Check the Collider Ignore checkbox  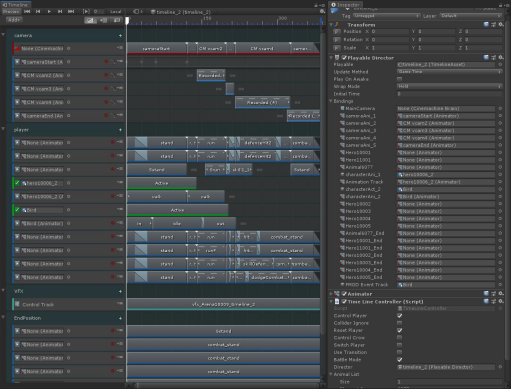pos(399,323)
